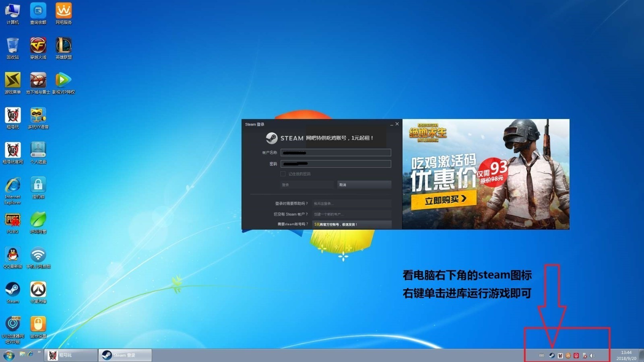
Task: Switch to the Steam 登录 taskbar item
Action: coord(125,355)
